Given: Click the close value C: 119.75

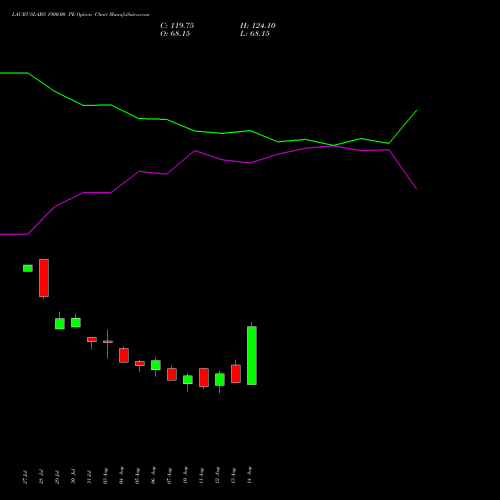Looking at the screenshot, I should coord(177,26).
